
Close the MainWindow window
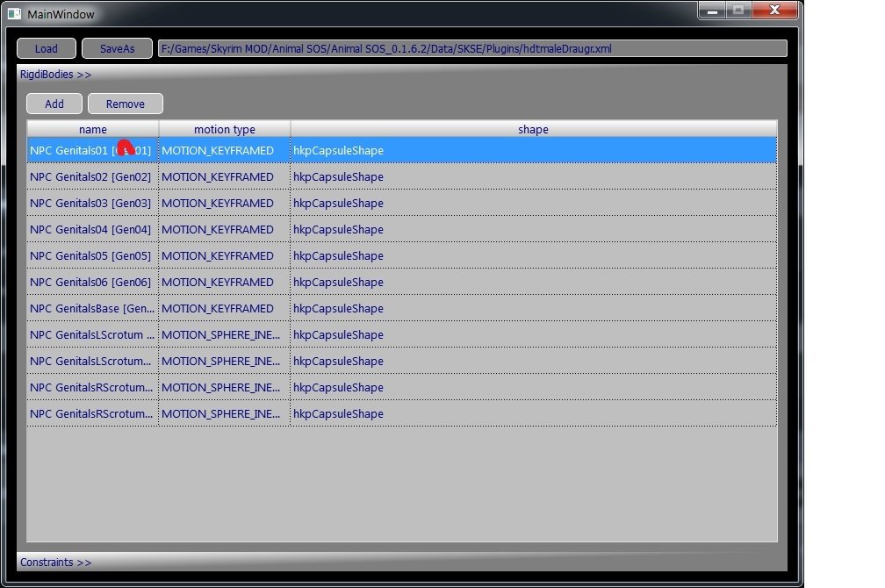click(776, 11)
